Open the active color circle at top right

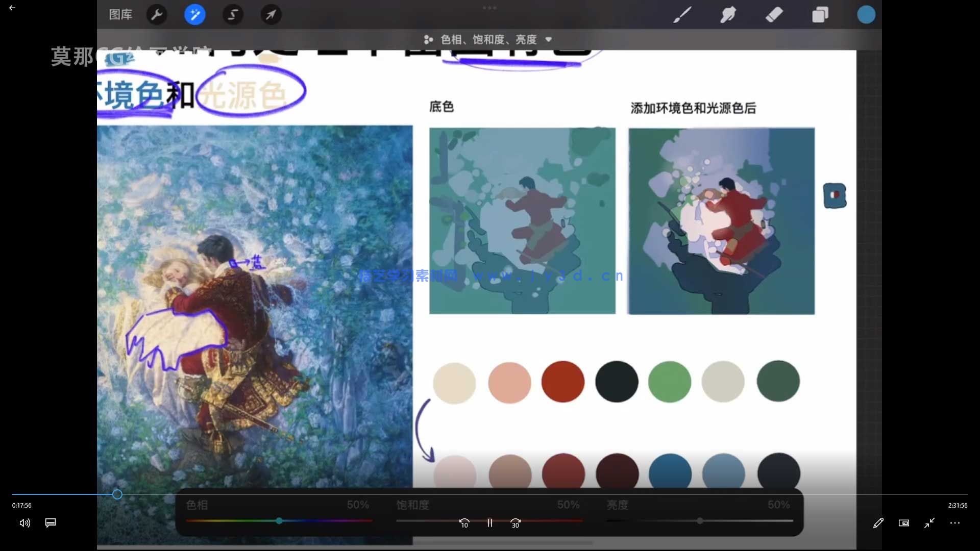pyautogui.click(x=866, y=15)
